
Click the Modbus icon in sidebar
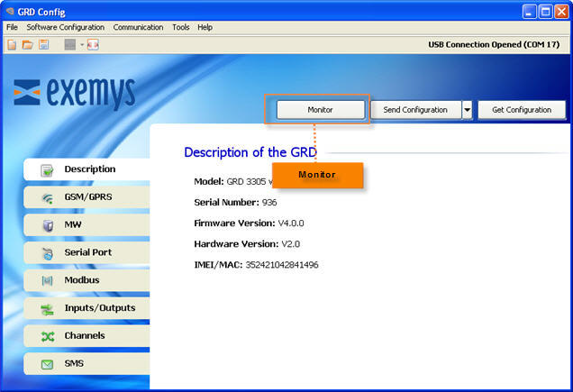pyautogui.click(x=47, y=280)
